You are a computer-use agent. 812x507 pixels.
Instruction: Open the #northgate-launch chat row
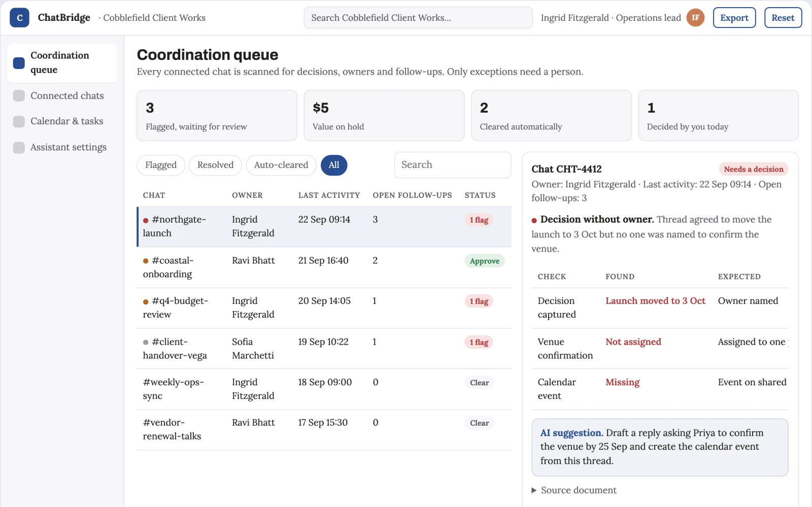click(324, 226)
